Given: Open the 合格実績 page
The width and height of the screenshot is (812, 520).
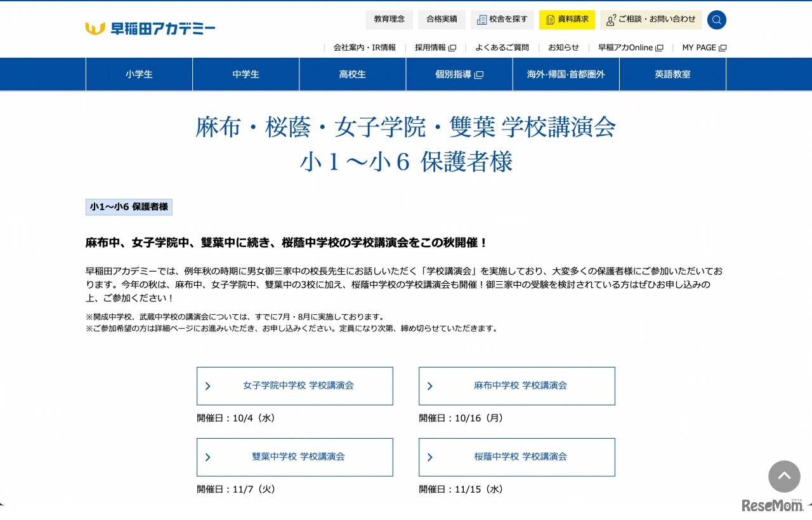Looking at the screenshot, I should tap(442, 19).
